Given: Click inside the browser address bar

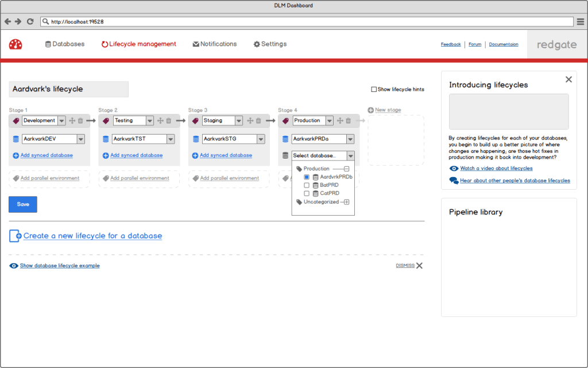Looking at the screenshot, I should point(172,21).
